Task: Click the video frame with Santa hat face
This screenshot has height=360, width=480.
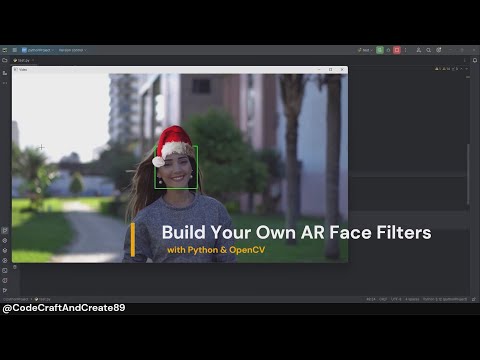Action: 180,168
